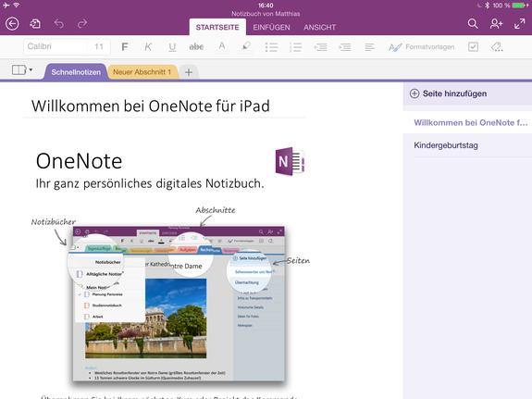Insert a to-do checkbox tag
This screenshot has height=399, width=532.
pos(473,47)
